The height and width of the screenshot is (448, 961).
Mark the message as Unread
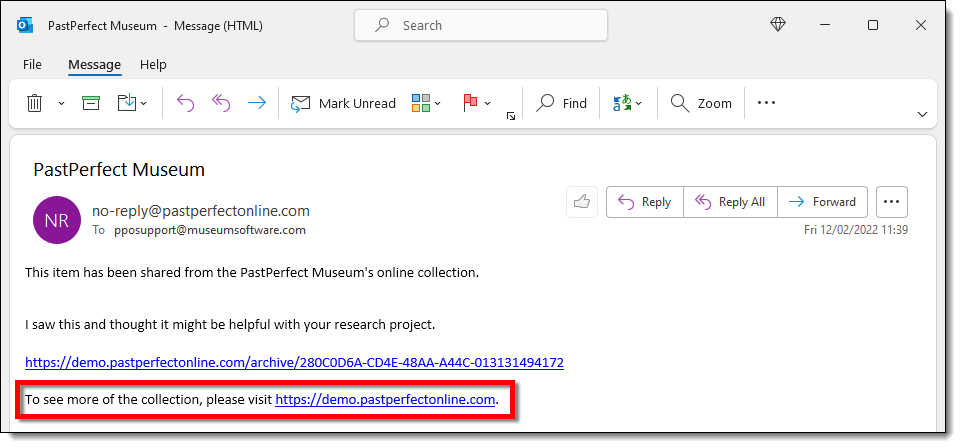click(x=343, y=103)
